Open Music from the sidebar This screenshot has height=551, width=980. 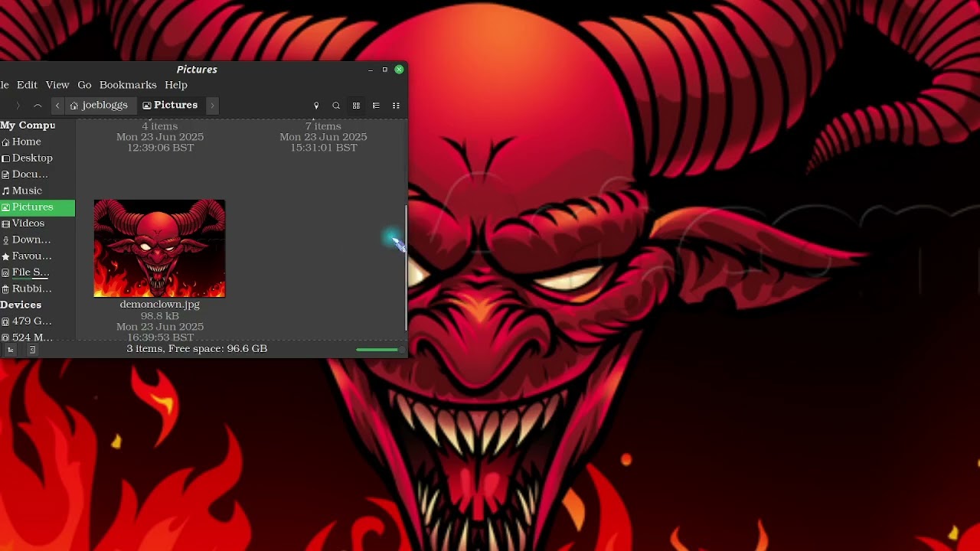pos(38,191)
